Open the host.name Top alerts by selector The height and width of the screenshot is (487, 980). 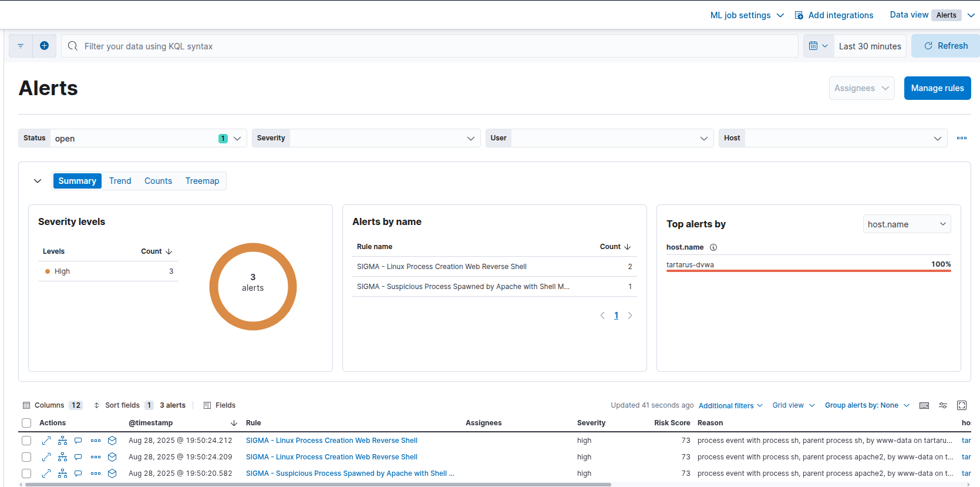click(x=907, y=224)
